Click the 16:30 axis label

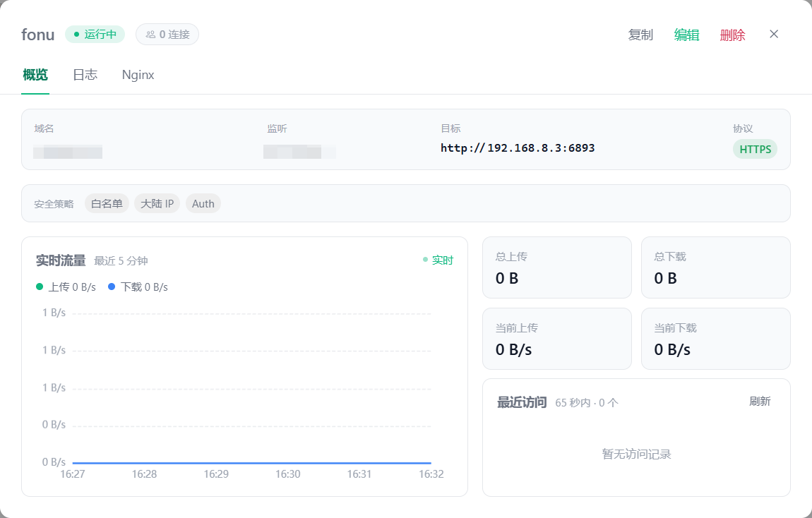click(x=287, y=474)
